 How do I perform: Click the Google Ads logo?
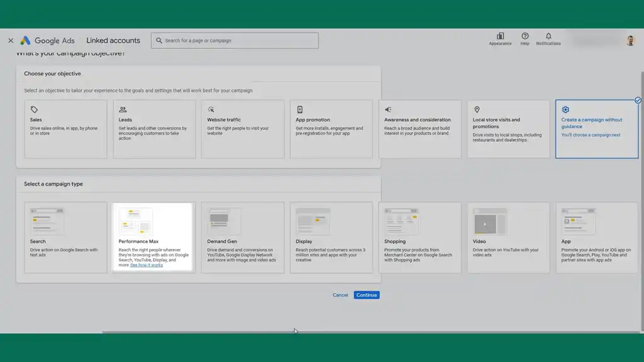47,40
